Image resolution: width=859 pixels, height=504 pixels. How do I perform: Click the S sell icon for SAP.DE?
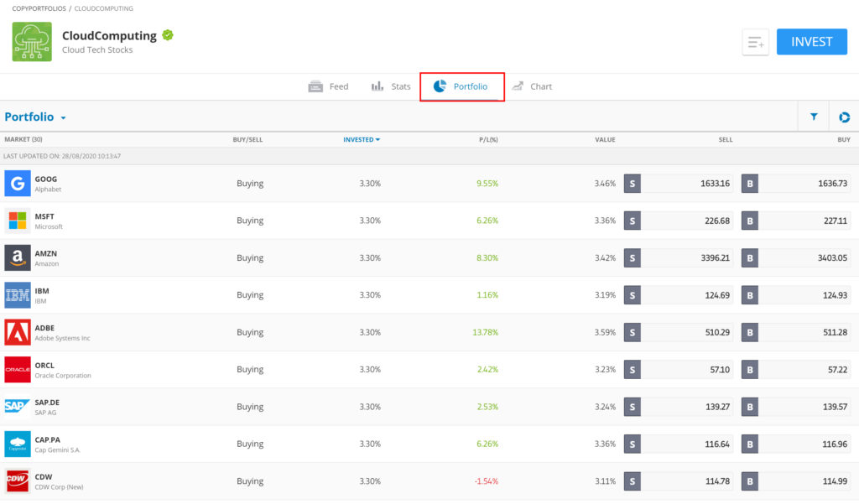(633, 407)
